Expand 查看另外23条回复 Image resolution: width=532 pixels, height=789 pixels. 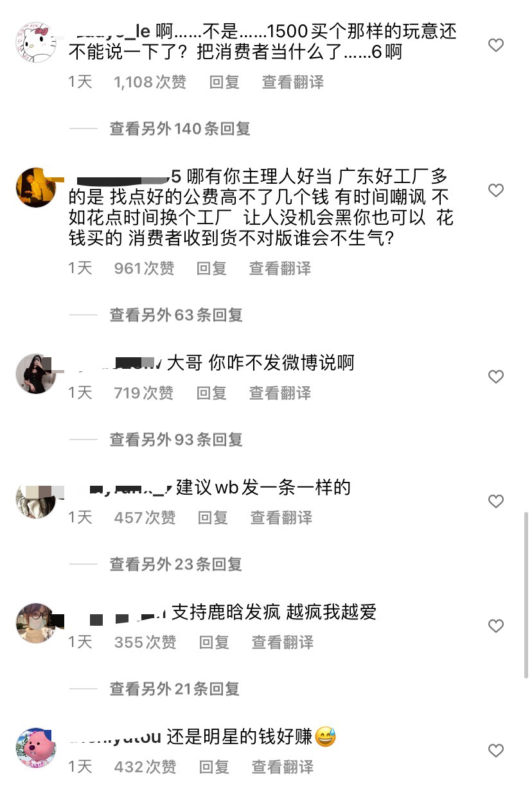coord(176,564)
